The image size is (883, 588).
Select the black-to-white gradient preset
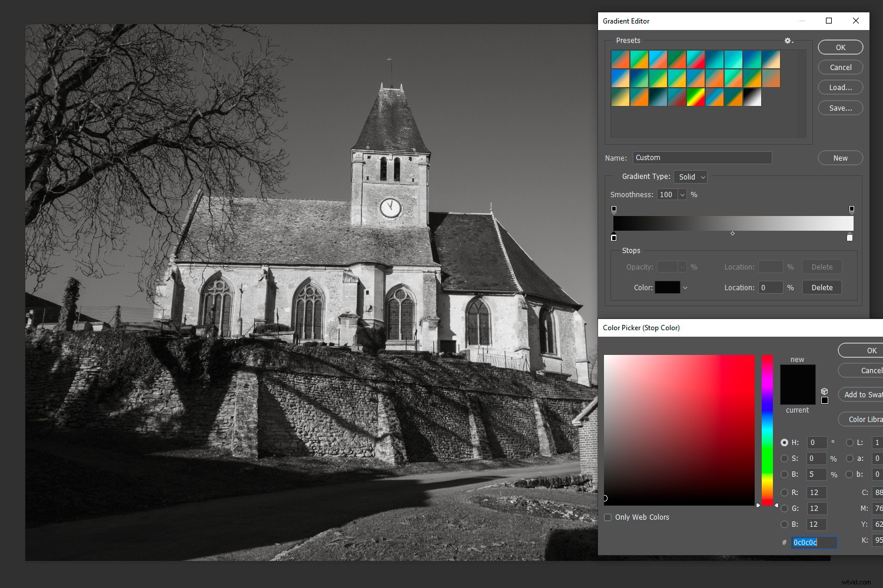point(752,97)
